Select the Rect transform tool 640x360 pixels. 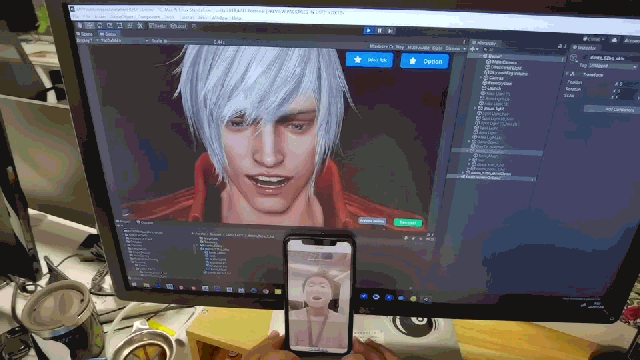tap(120, 26)
